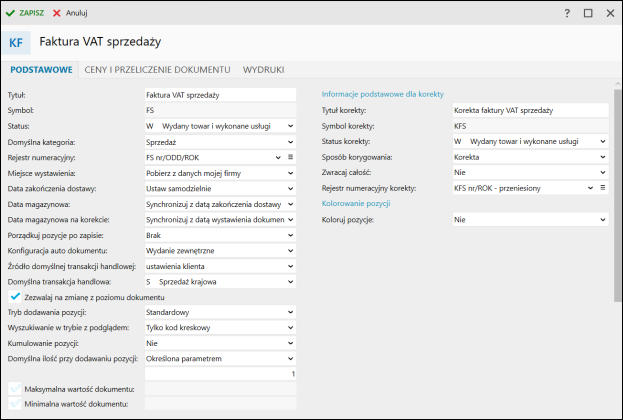
Task: Click the Tytuł korekty input field
Action: click(530, 110)
